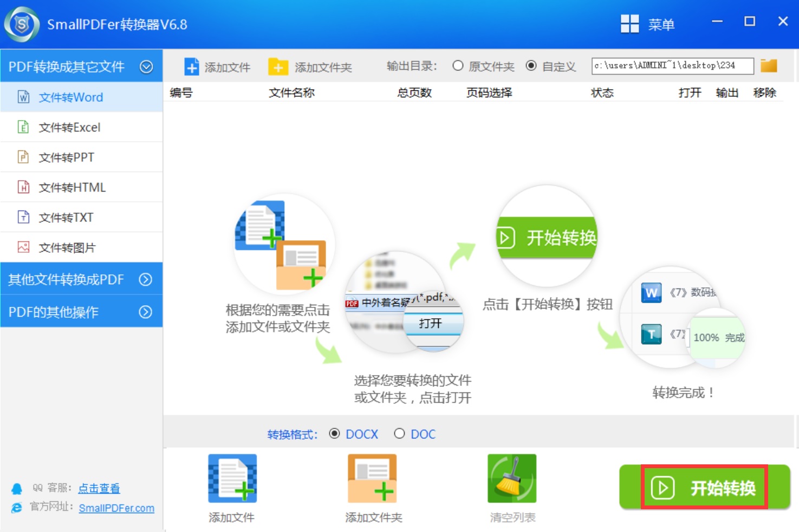The width and height of the screenshot is (799, 532).
Task: Select 文件转PPT in the sidebar
Action: click(x=66, y=157)
